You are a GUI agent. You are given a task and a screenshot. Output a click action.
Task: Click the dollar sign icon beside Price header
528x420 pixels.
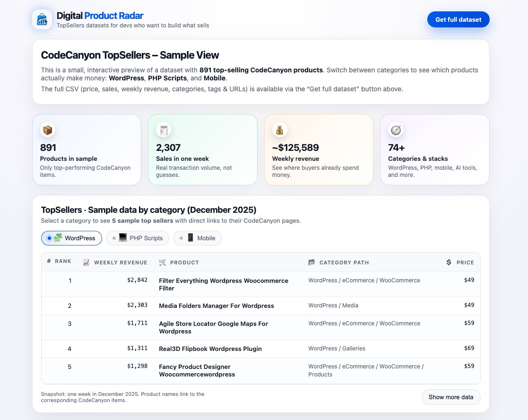point(449,262)
